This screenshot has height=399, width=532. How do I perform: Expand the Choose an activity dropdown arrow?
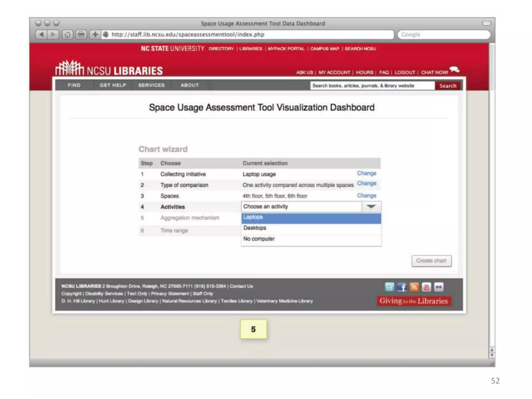coord(371,207)
